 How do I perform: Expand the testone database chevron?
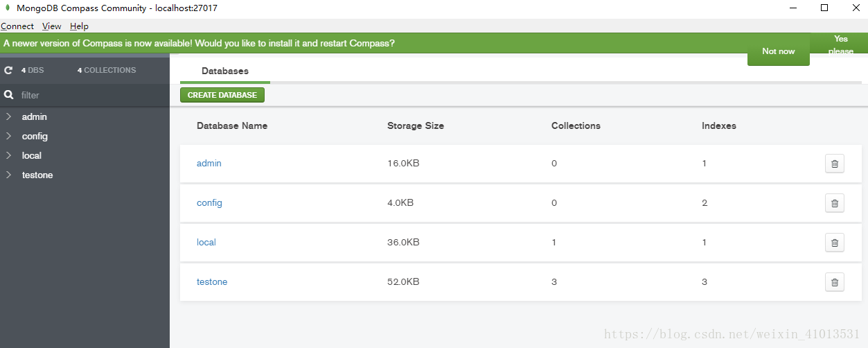[x=8, y=175]
